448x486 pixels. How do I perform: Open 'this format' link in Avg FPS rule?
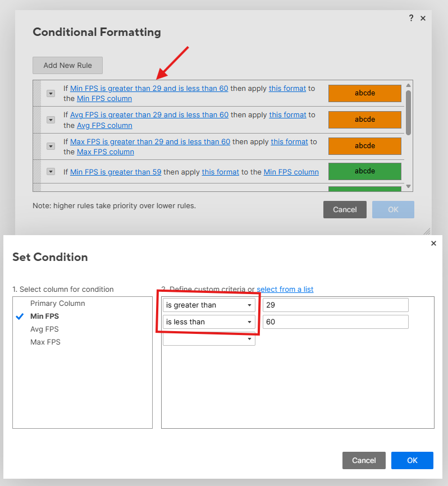[287, 114]
